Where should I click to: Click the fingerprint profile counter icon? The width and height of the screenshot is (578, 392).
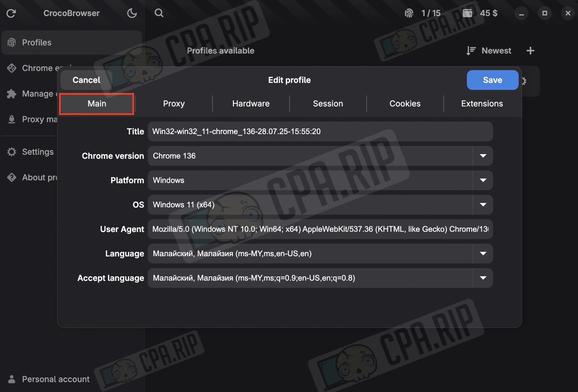point(409,13)
